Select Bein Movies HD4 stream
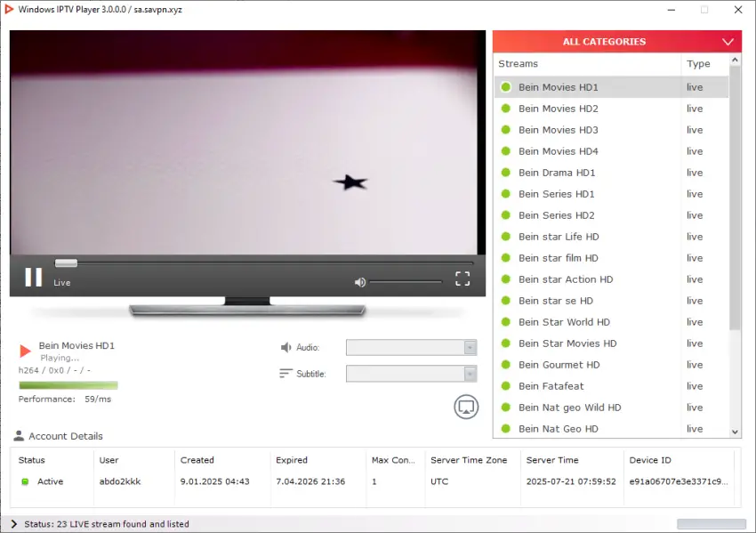Screen dimensions: 756x533 point(611,151)
